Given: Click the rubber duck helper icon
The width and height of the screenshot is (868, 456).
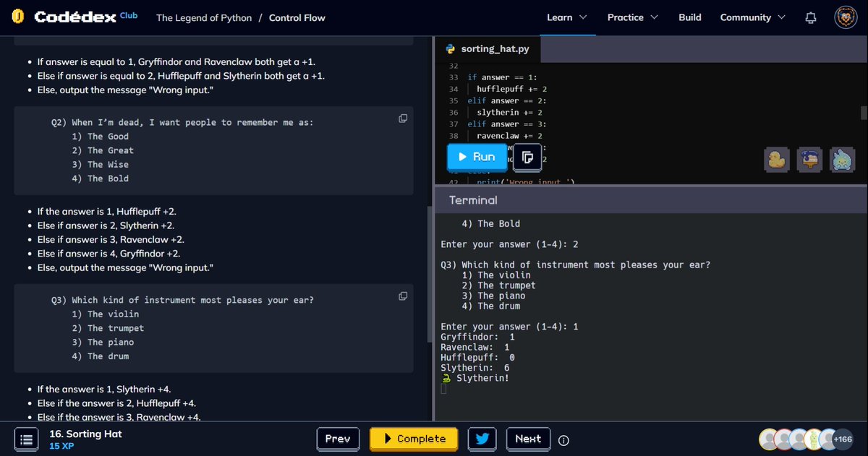Looking at the screenshot, I should [778, 159].
